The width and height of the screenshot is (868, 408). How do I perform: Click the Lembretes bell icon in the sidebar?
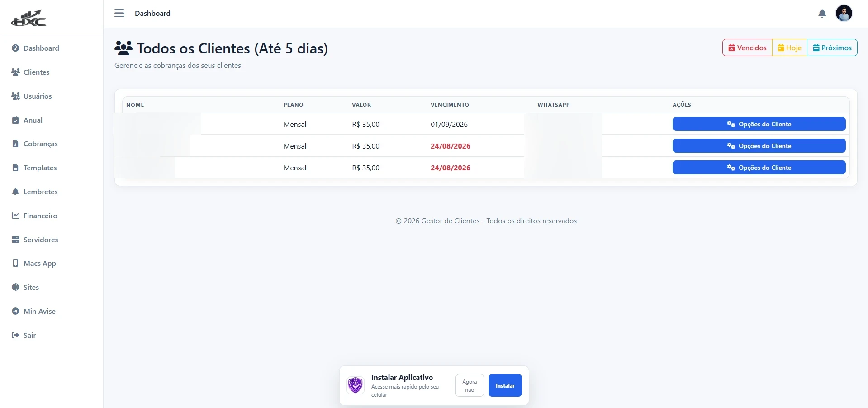tap(15, 192)
